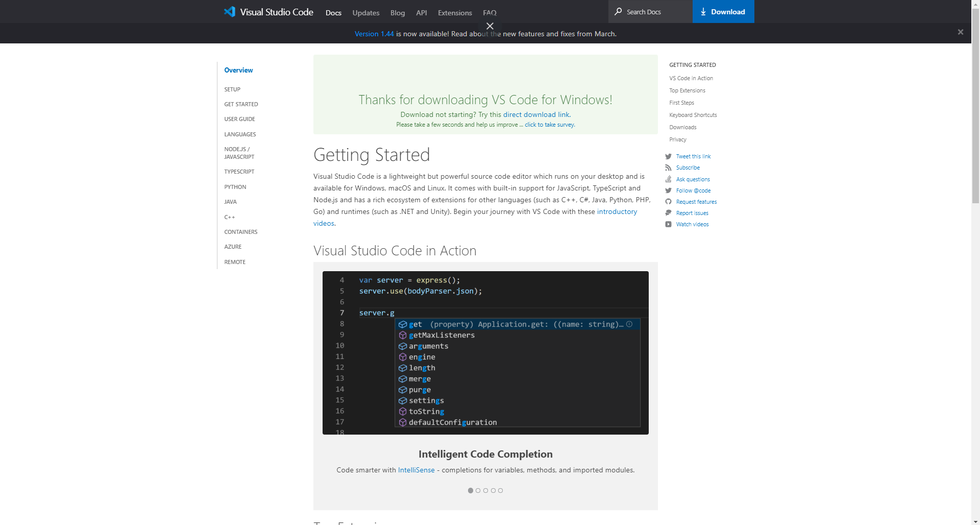980x525 pixels.
Task: Click Tweet this link
Action: pos(693,156)
